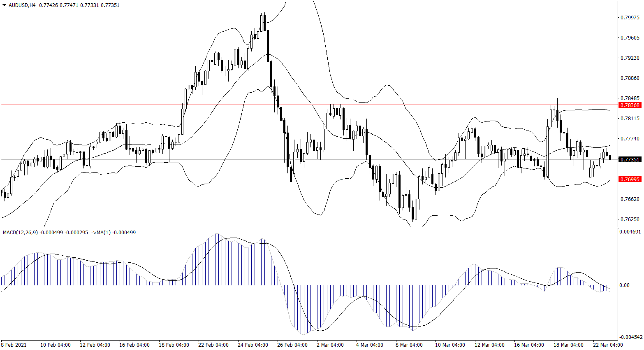Screen dimensions: 644x350
Task: Click the MACD scale maximum 0.004691
Action: click(x=630, y=232)
